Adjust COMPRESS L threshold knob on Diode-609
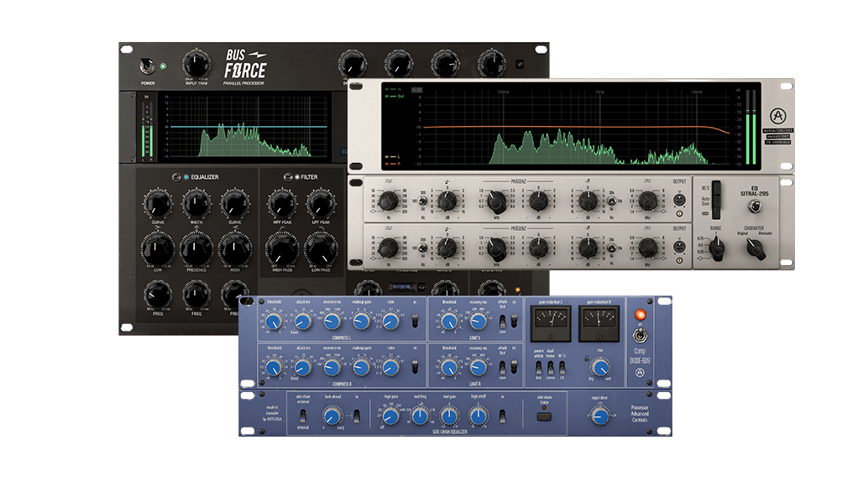 pyautogui.click(x=274, y=321)
